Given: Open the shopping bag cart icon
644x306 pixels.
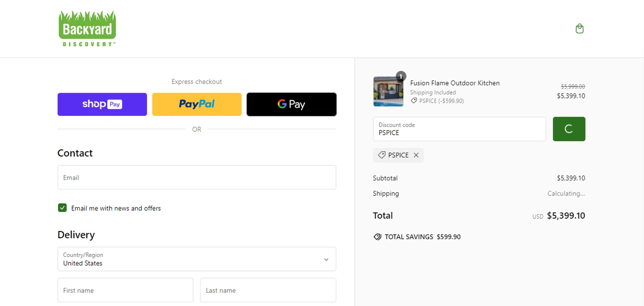Looking at the screenshot, I should pyautogui.click(x=579, y=29).
